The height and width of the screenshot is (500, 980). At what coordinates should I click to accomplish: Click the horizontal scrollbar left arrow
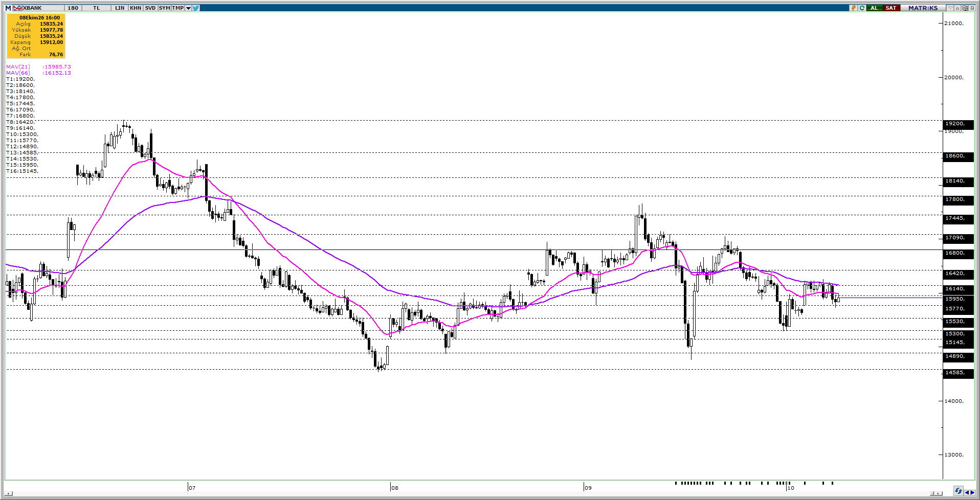8,493
